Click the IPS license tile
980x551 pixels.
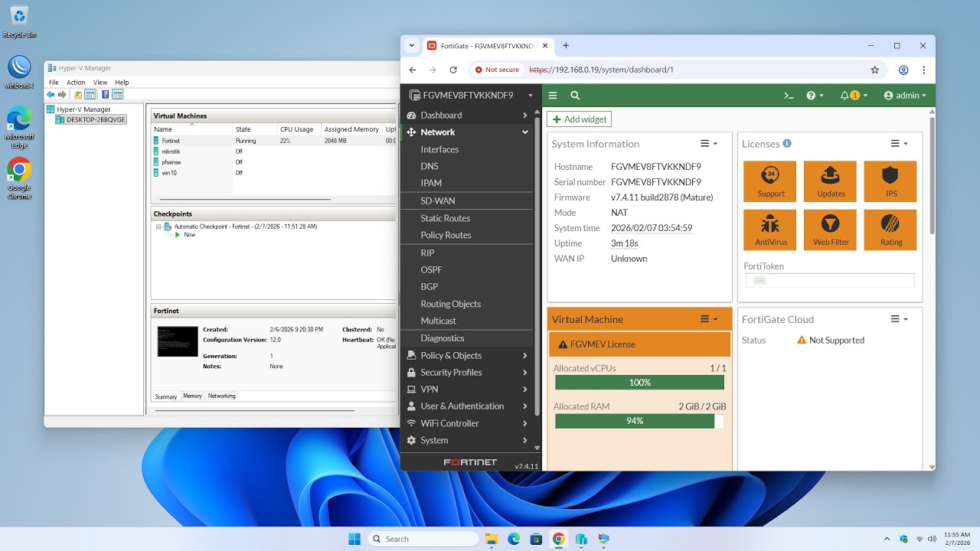pos(890,181)
